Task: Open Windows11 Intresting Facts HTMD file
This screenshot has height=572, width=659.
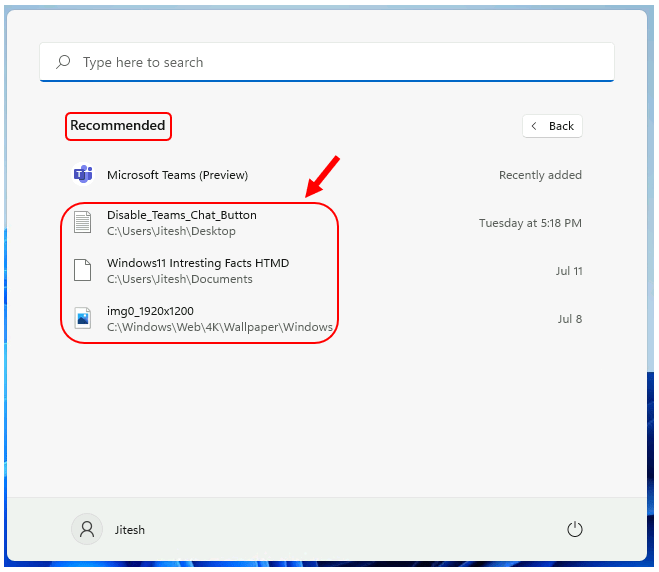Action: pos(198,263)
